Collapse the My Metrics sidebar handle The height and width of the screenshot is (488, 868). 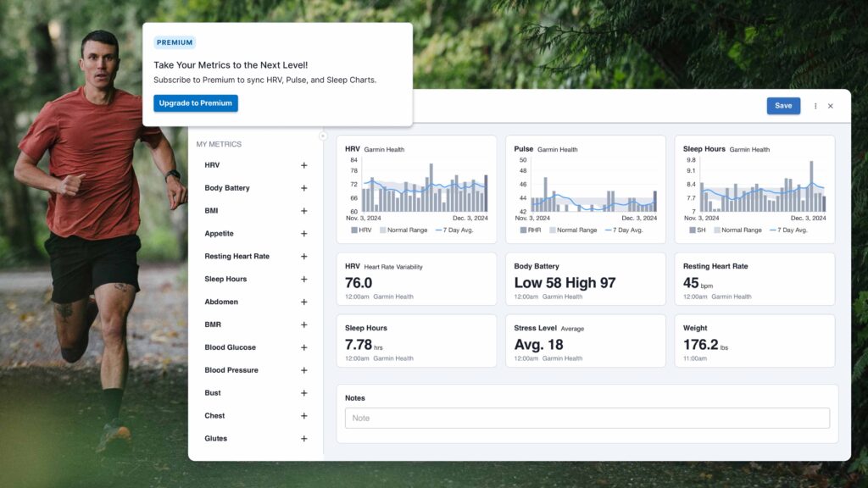click(x=323, y=136)
